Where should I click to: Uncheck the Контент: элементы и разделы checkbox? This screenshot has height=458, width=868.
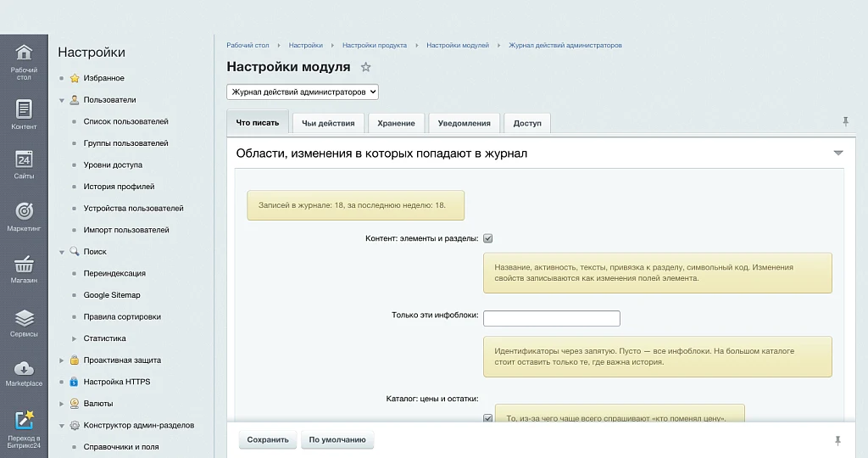pos(487,238)
